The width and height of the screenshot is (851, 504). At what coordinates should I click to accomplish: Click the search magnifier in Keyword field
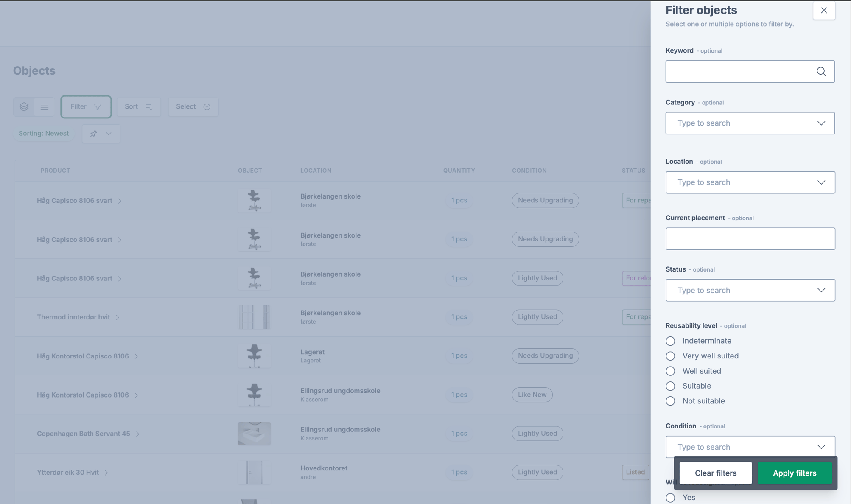(x=821, y=71)
